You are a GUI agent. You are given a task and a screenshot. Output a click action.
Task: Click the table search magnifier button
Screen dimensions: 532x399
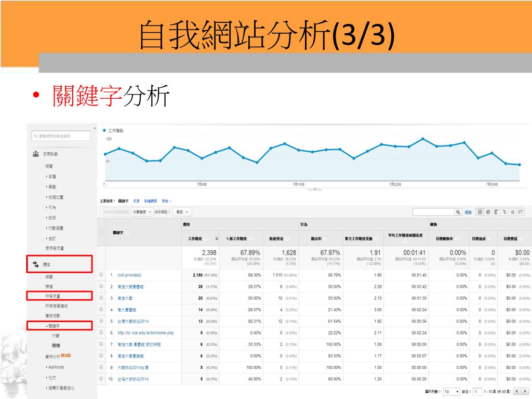pos(458,212)
